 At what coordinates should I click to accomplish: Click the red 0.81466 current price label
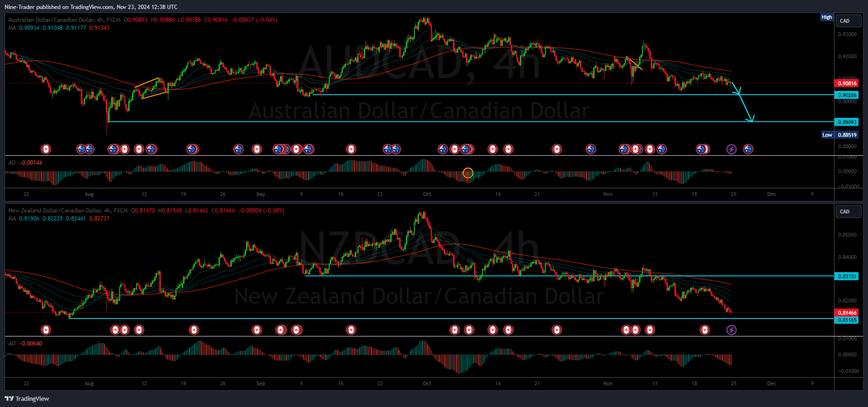[847, 313]
